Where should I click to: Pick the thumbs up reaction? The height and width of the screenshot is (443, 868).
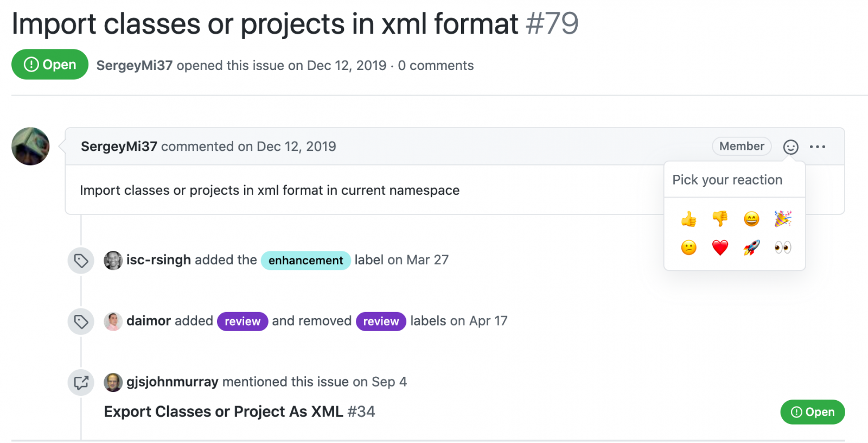pyautogui.click(x=688, y=219)
